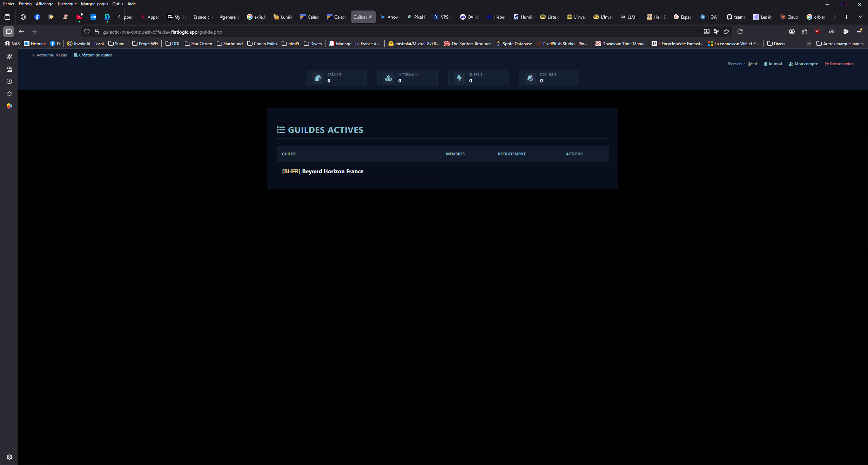The image size is (868, 465).
Task: Bookmark this page with star icon
Action: click(726, 32)
